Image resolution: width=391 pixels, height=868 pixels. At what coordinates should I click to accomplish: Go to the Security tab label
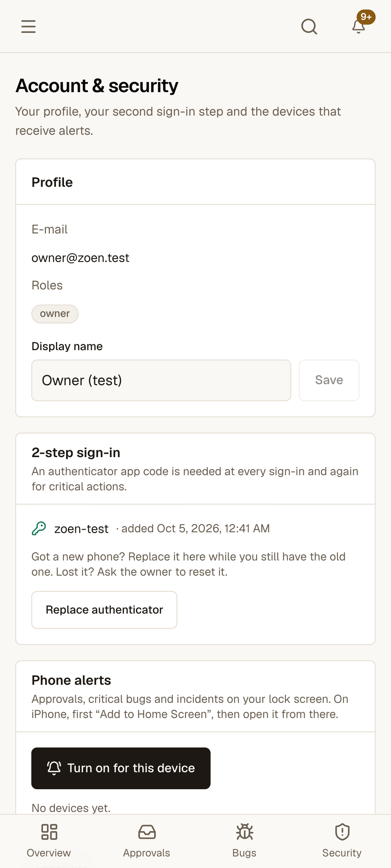click(342, 853)
